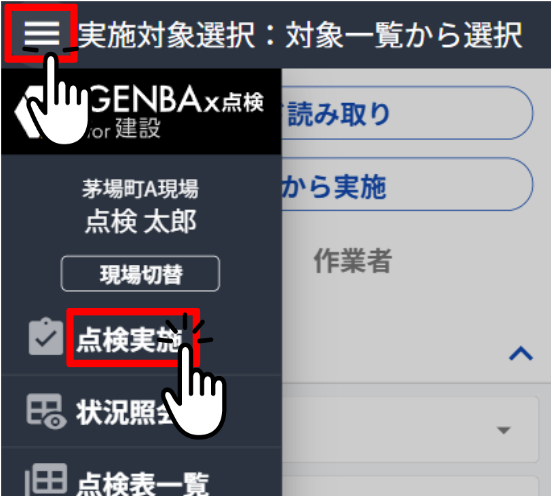Click the GENBAx hexagon logo icon
Screen dimensions: 551x496
tap(32, 112)
